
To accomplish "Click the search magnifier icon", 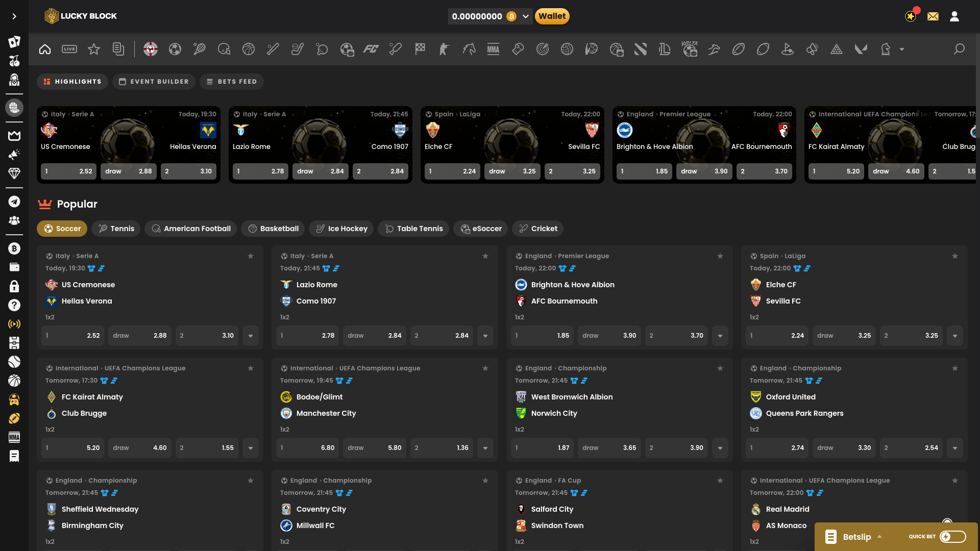I will [959, 49].
